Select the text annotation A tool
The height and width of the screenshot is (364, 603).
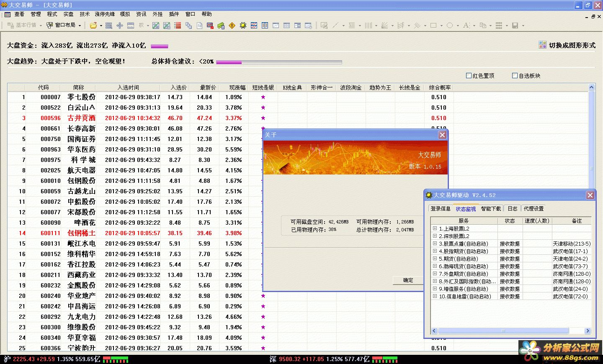pos(466,26)
